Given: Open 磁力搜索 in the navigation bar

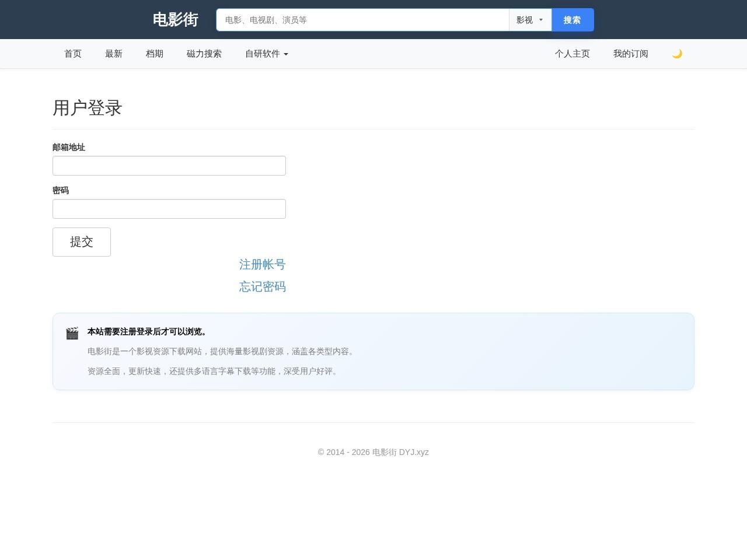Looking at the screenshot, I should pyautogui.click(x=204, y=54).
